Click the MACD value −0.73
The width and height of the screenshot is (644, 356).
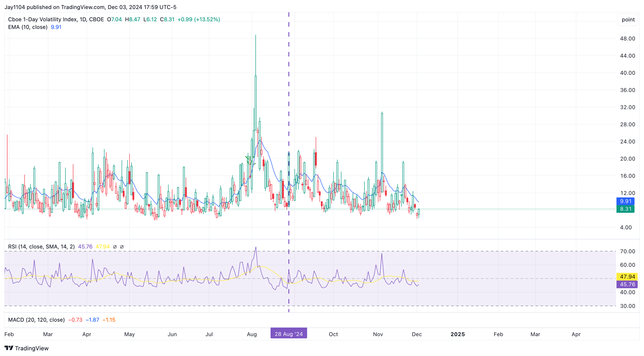click(75, 320)
